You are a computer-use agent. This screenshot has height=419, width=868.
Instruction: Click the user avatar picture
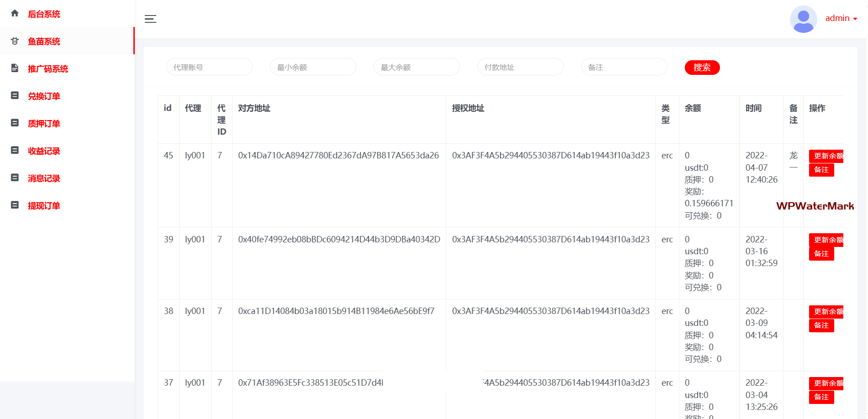[803, 19]
